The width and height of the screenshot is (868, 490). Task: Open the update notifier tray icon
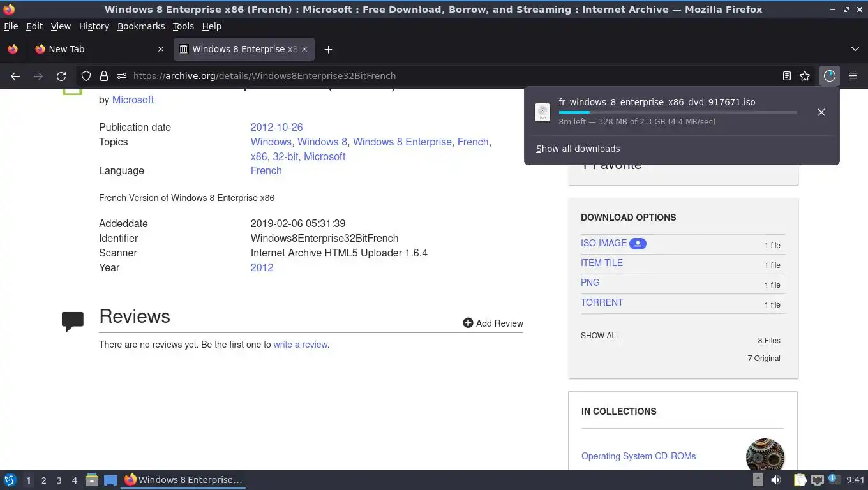tap(834, 479)
